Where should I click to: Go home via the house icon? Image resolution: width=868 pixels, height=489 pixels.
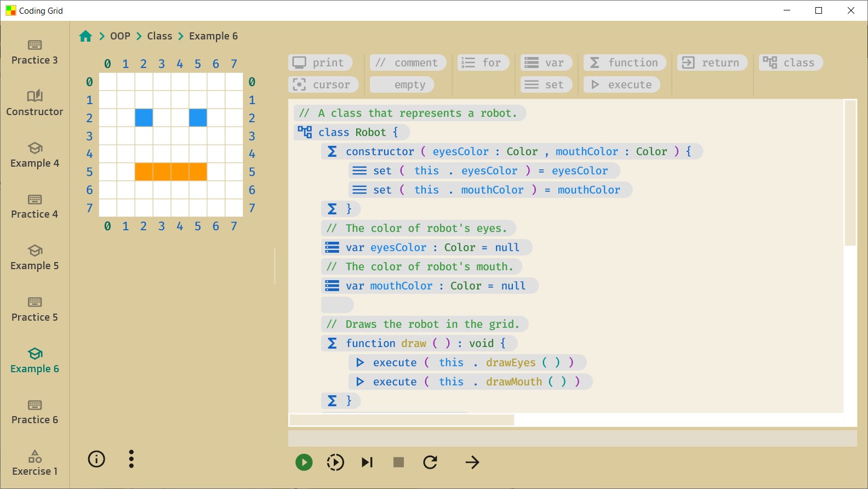85,36
